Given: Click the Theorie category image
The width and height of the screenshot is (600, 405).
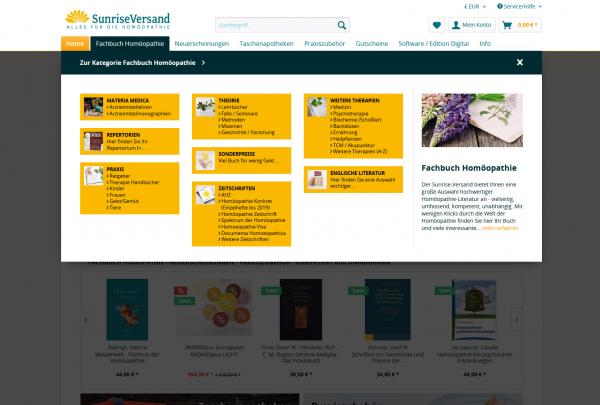Looking at the screenshot, I should [204, 104].
